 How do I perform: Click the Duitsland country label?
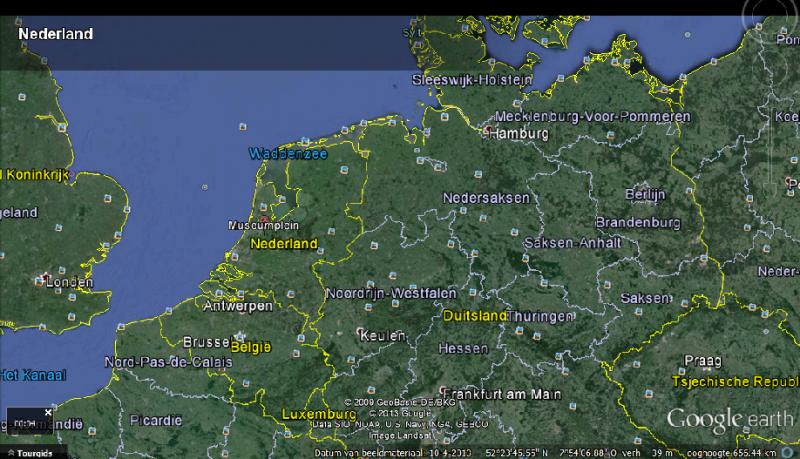[475, 315]
